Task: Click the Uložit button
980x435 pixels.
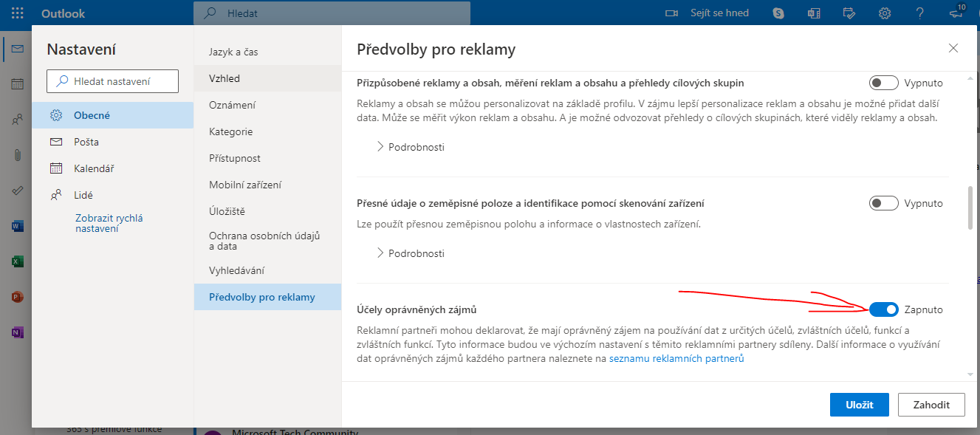Action: tap(859, 405)
